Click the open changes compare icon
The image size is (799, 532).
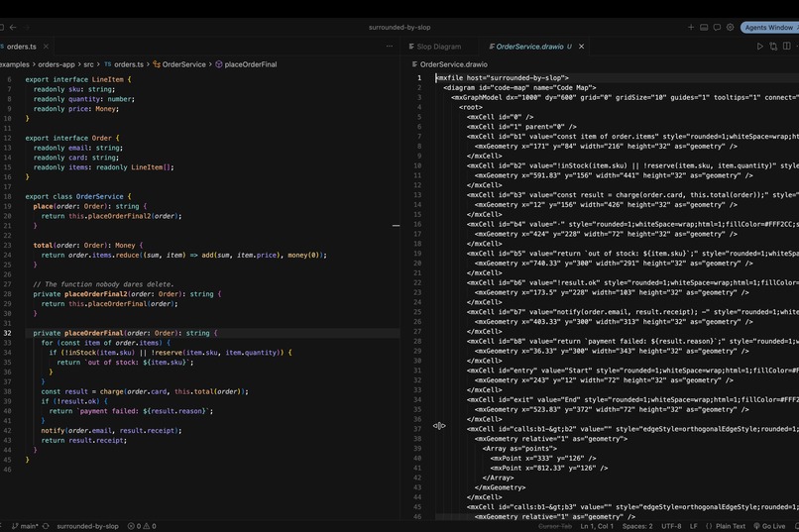coord(773,47)
